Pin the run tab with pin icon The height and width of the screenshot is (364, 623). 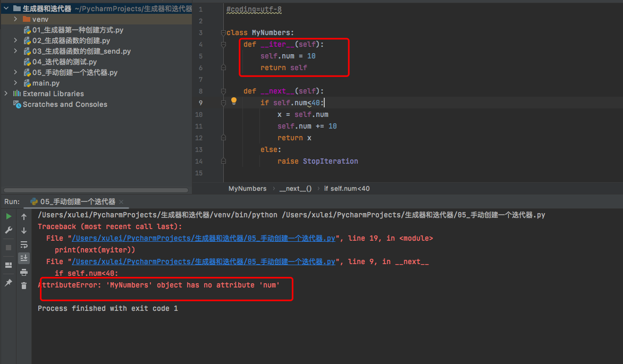pyautogui.click(x=9, y=283)
